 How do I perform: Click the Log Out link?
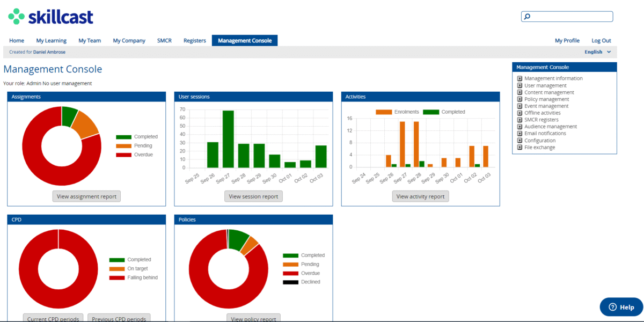[601, 40]
